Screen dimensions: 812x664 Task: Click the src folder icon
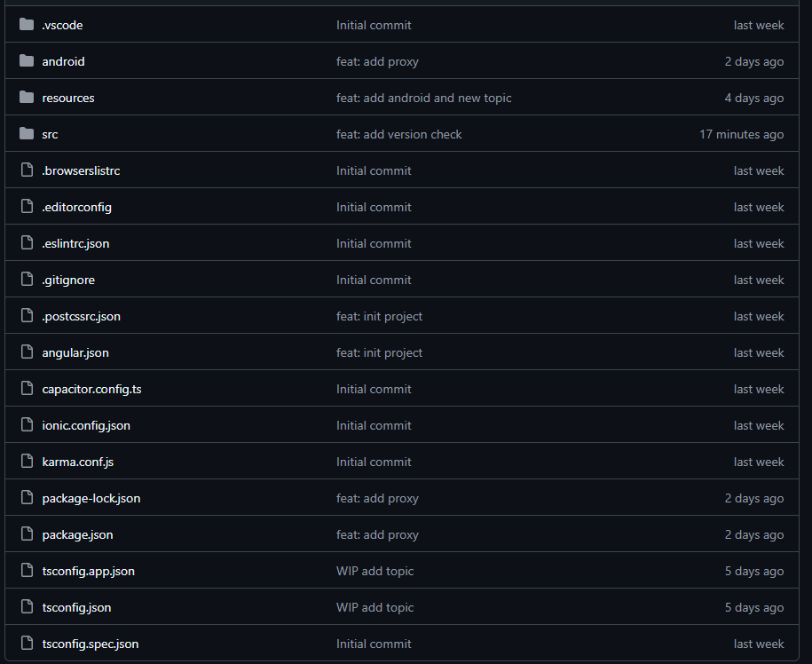(x=27, y=134)
